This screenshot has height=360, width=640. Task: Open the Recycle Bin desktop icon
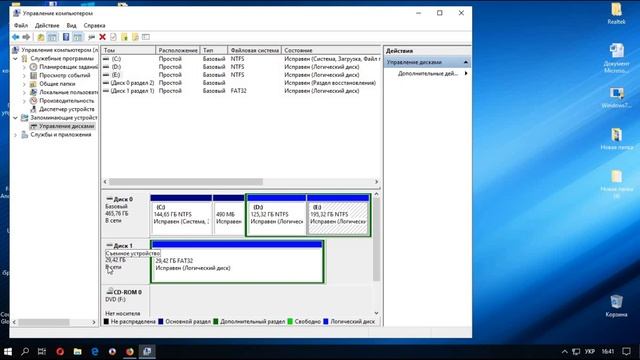tap(616, 305)
